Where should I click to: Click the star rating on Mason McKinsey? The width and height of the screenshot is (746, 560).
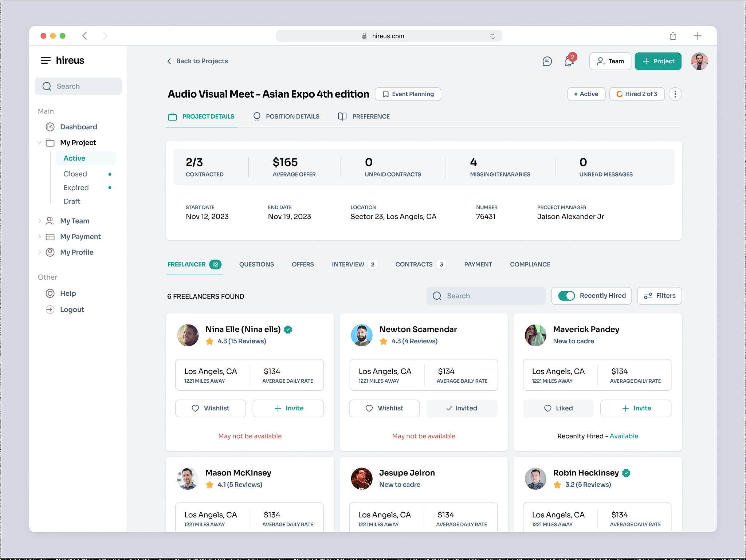209,485
